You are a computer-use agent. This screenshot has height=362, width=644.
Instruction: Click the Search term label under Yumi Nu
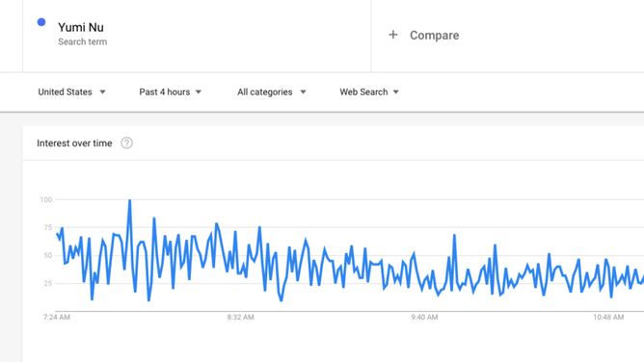pyautogui.click(x=83, y=41)
